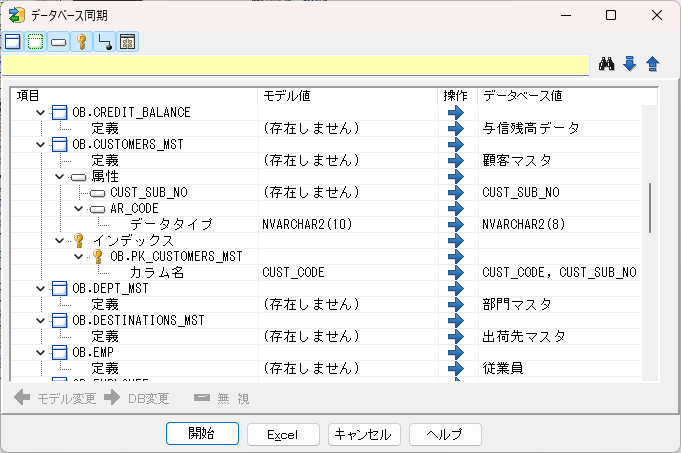
Task: Click operation arrow in データタイプ row
Action: coord(456,225)
